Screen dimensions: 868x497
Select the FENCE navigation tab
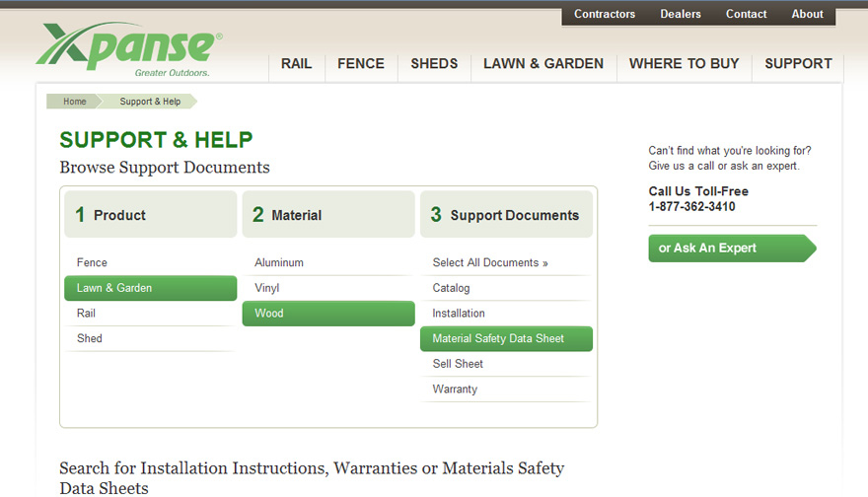(361, 64)
